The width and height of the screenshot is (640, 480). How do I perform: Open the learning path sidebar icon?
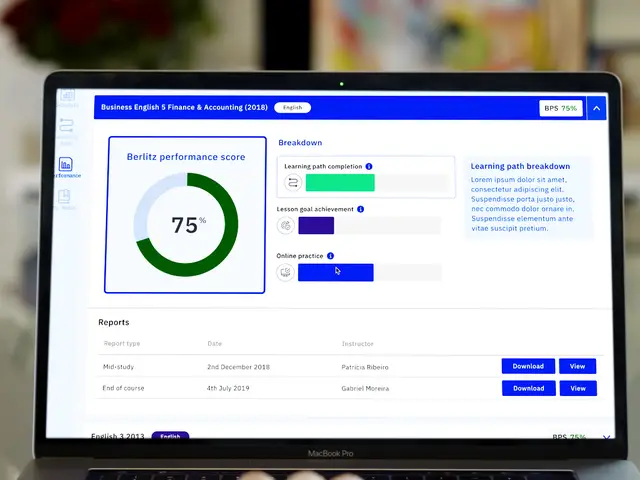pos(66,125)
